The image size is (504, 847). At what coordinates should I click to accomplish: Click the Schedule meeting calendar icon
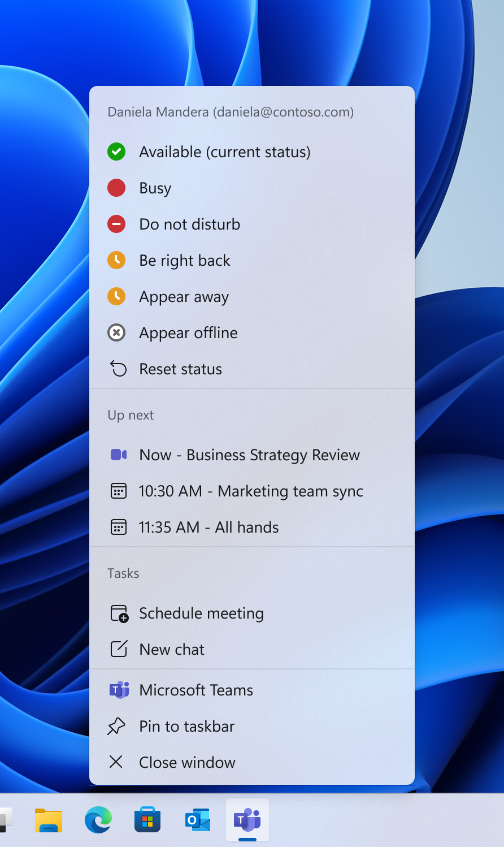click(119, 613)
